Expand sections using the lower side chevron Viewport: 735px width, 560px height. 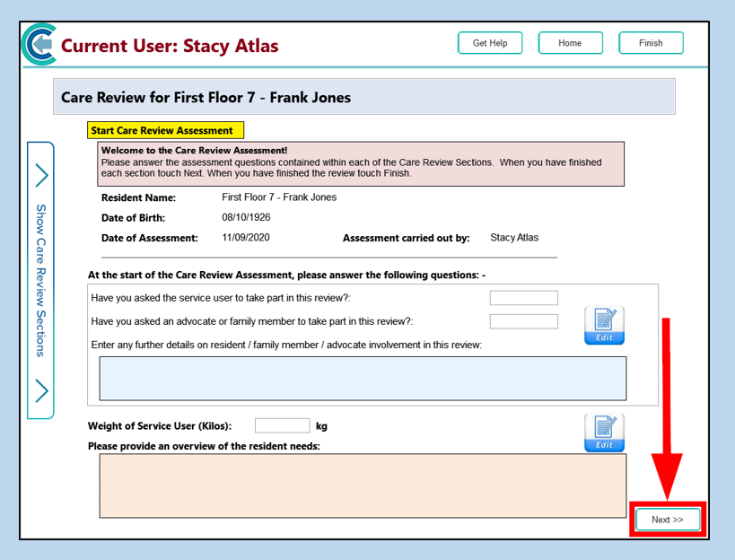41,391
